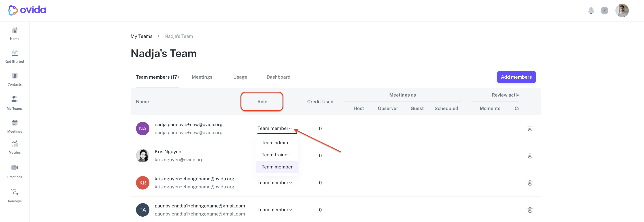Screen dimensions: 644x222
Task: Delete member Kris Nguyen
Action: [x=530, y=156]
